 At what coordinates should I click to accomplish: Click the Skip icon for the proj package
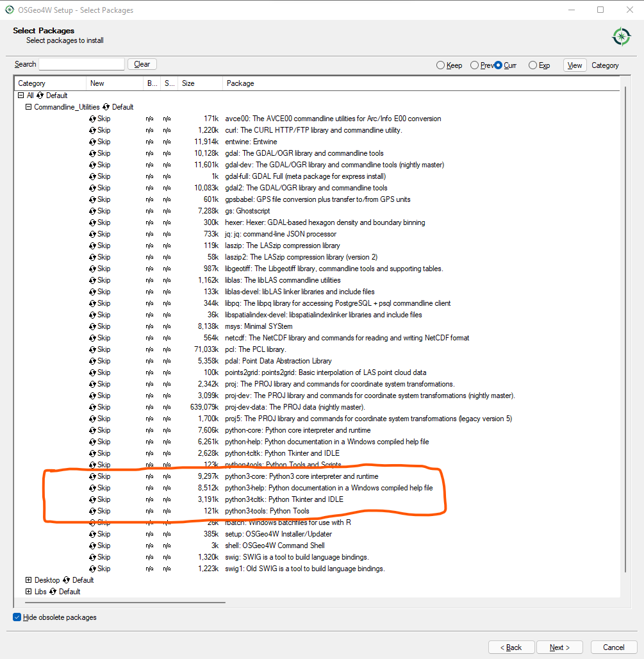pos(92,385)
